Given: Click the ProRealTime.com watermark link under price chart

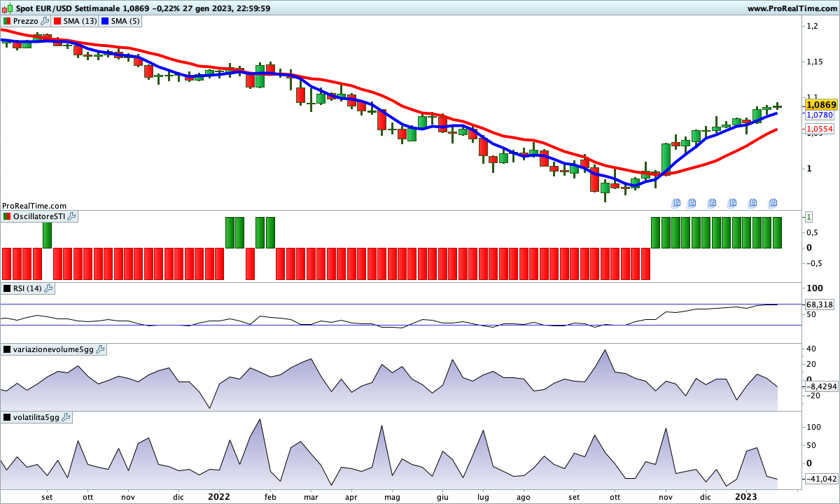Looking at the screenshot, I should [34, 205].
